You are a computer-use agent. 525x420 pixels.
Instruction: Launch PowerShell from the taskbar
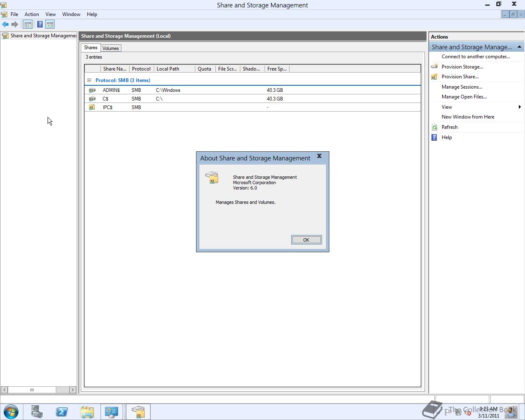point(62,412)
